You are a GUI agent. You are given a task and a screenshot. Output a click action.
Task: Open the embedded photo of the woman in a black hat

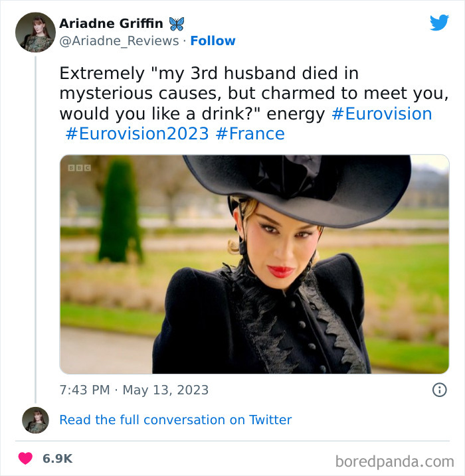tap(254, 264)
